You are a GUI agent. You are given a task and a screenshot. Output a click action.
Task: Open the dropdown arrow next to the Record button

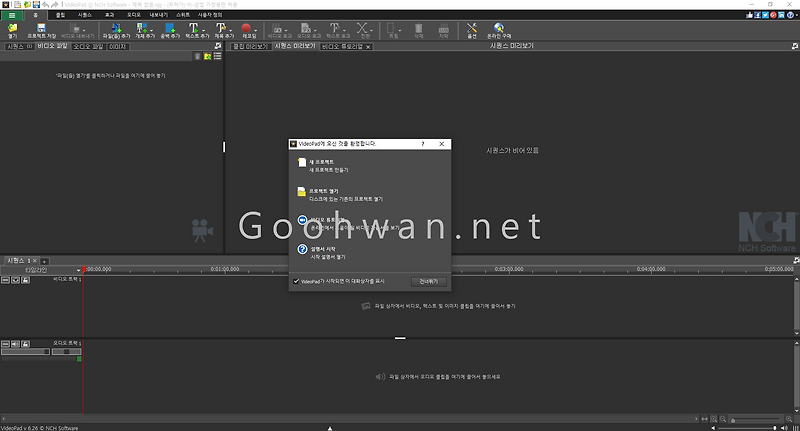[x=255, y=30]
